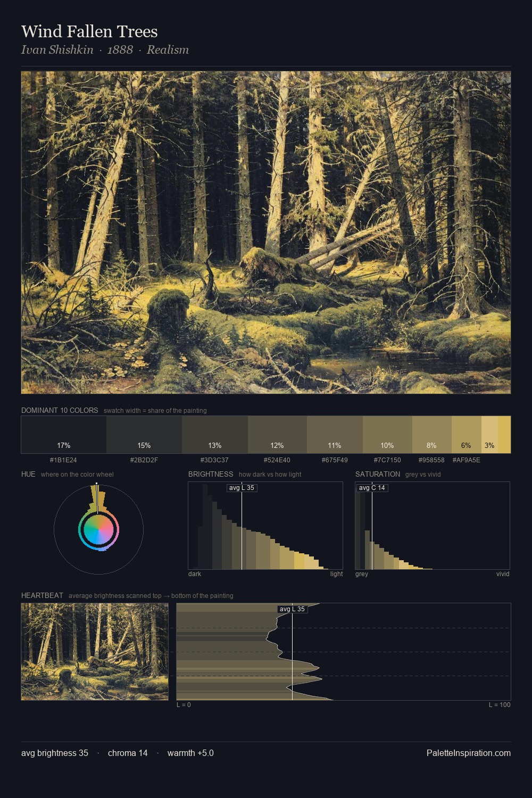Pick the 12% olive-brown swatch
The height and width of the screenshot is (798, 532).
[x=277, y=435]
